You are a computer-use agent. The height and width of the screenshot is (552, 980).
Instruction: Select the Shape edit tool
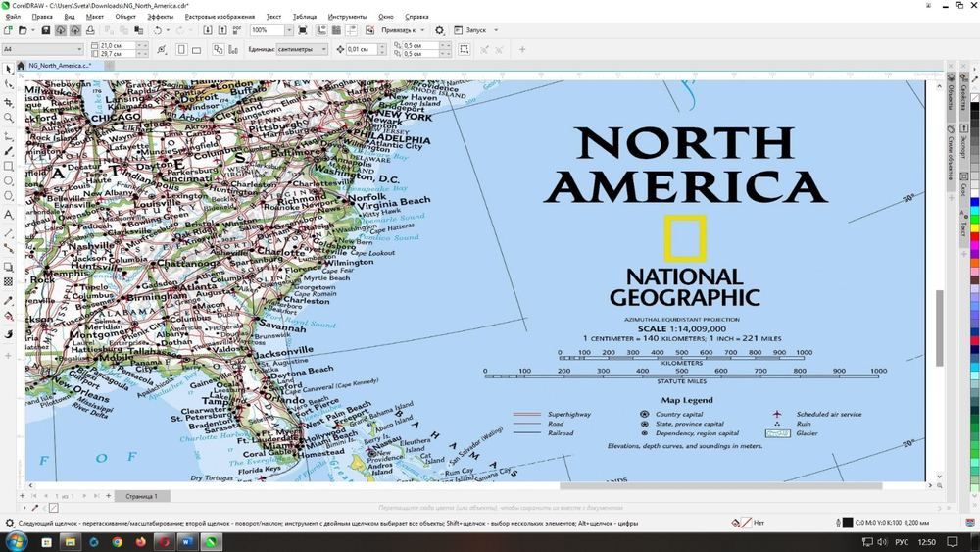(x=8, y=84)
